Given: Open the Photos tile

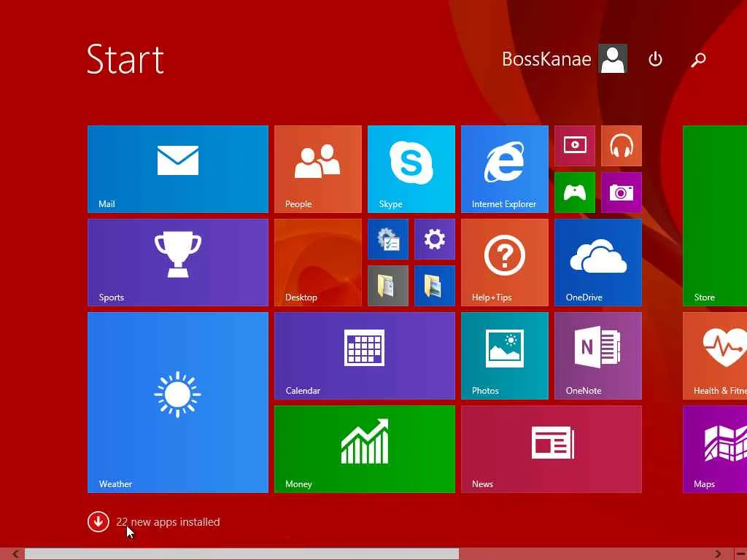Looking at the screenshot, I should point(505,356).
